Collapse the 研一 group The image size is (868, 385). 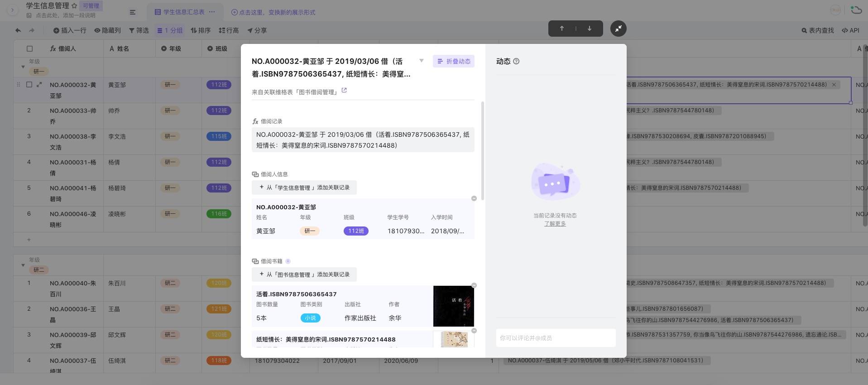click(x=23, y=67)
